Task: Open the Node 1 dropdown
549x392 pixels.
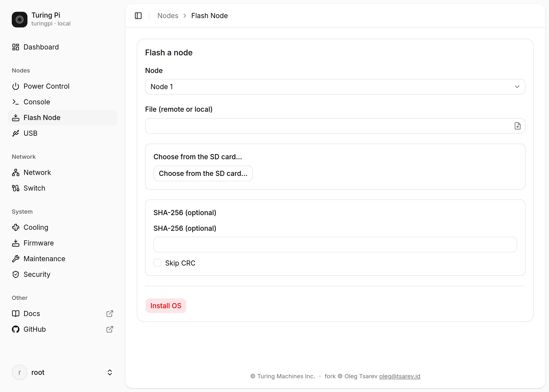Action: pos(335,87)
